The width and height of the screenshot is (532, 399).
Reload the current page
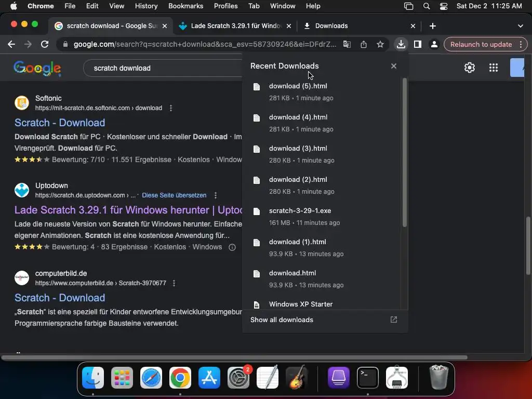point(45,45)
